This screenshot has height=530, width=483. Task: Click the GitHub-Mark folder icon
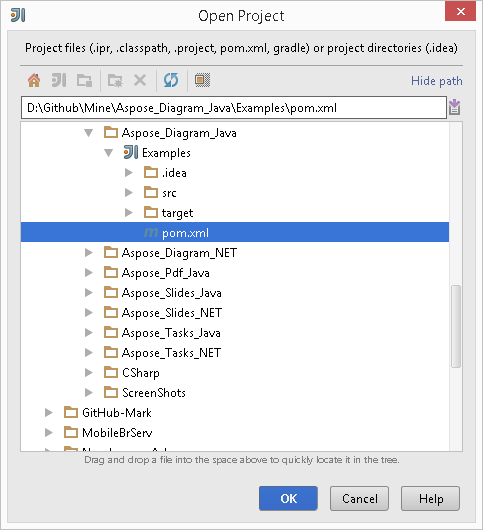[71, 412]
